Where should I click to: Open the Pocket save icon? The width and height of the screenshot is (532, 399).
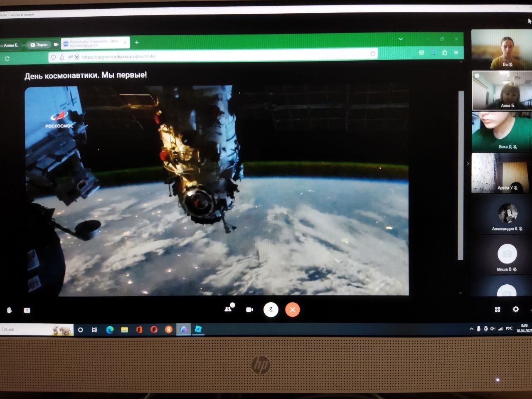[x=421, y=53]
